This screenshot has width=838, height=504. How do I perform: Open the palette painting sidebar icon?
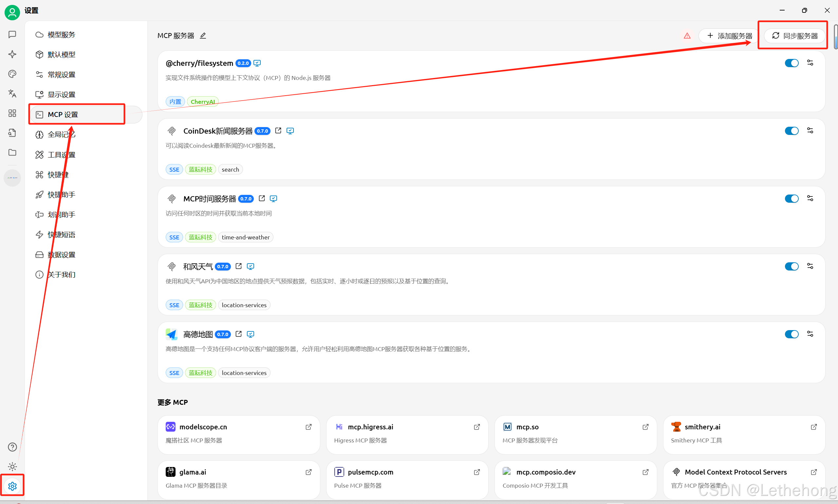coord(12,74)
